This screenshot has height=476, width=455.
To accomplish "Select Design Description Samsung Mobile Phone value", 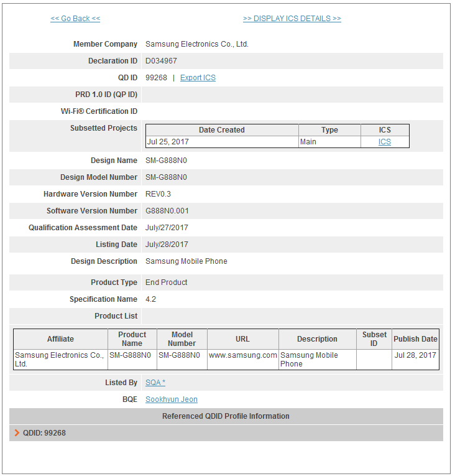I will point(186,261).
